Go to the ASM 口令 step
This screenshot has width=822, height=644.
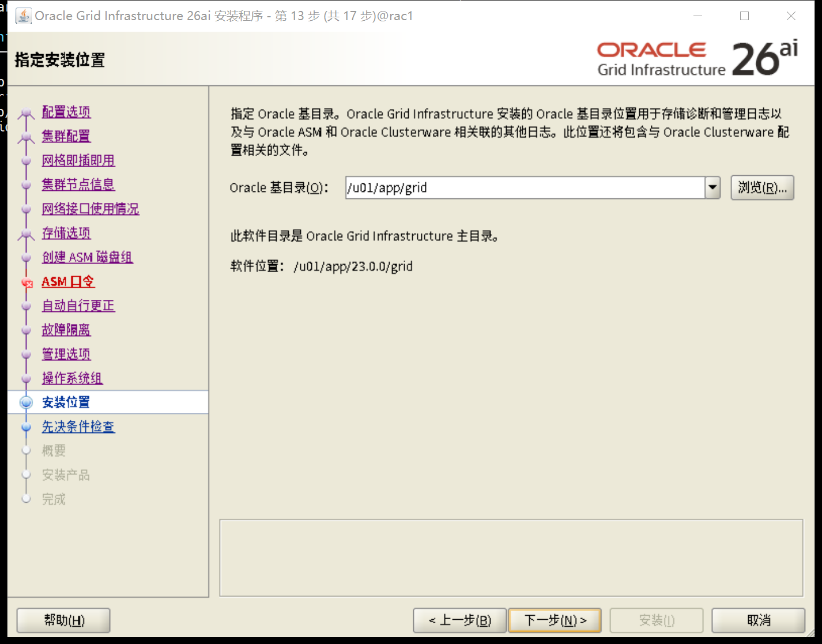(68, 281)
